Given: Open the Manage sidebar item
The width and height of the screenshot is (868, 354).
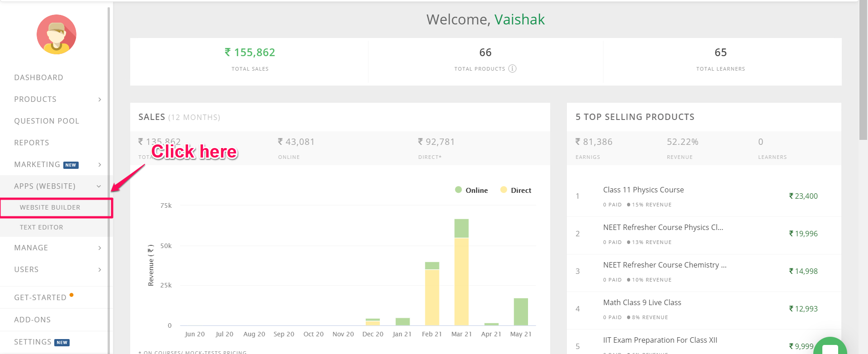Looking at the screenshot, I should click(31, 248).
